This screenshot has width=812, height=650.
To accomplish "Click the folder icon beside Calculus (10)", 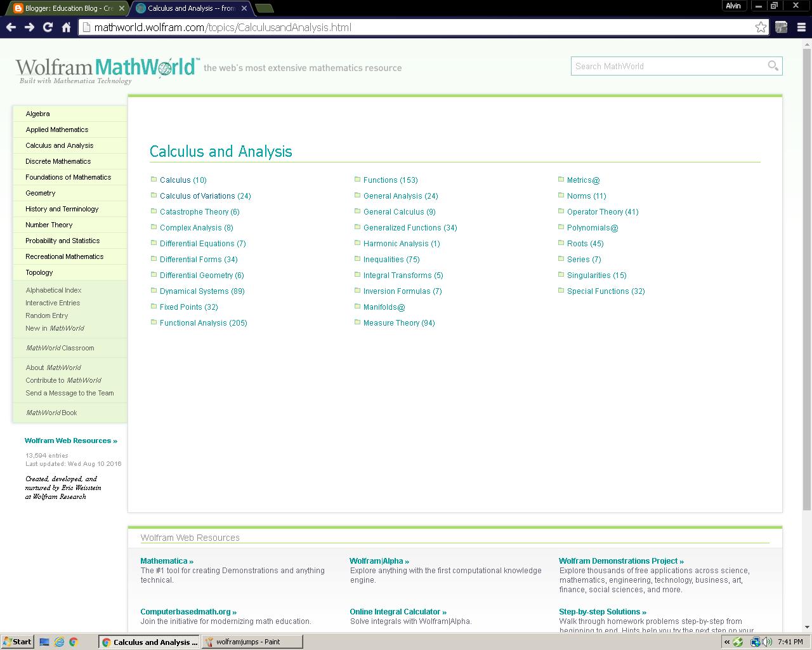I will (x=153, y=179).
